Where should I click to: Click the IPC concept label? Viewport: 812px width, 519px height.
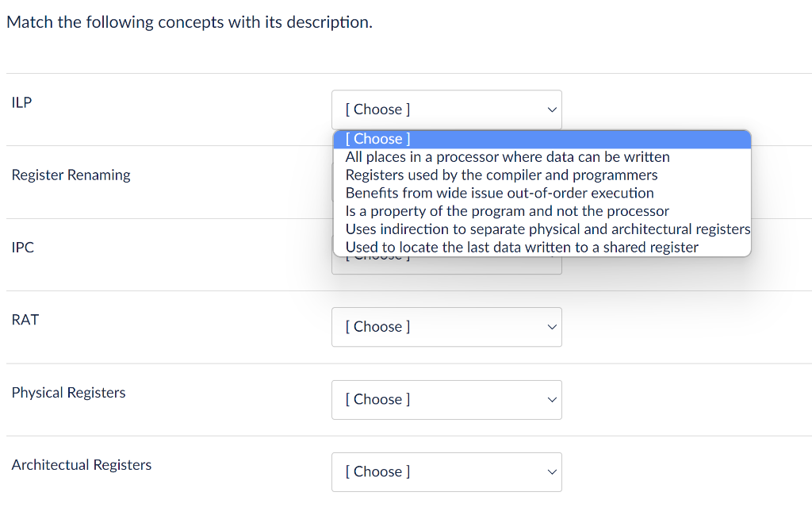click(x=23, y=248)
